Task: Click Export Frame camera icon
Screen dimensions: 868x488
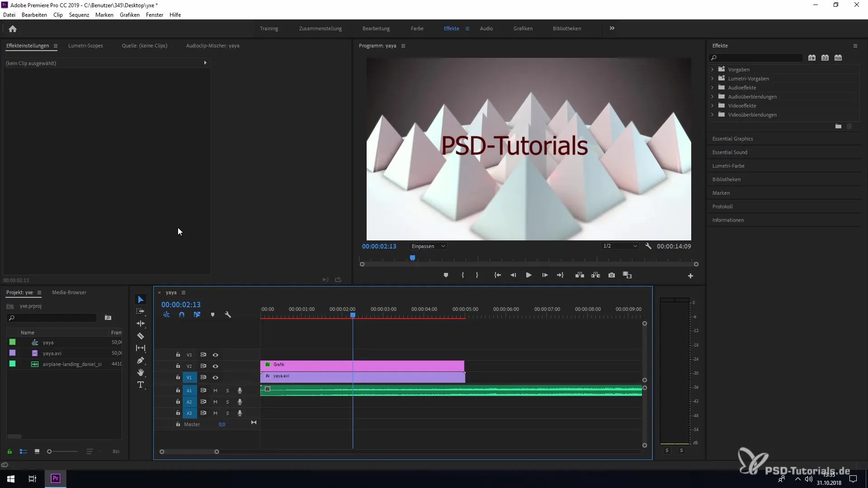Action: pyautogui.click(x=612, y=275)
